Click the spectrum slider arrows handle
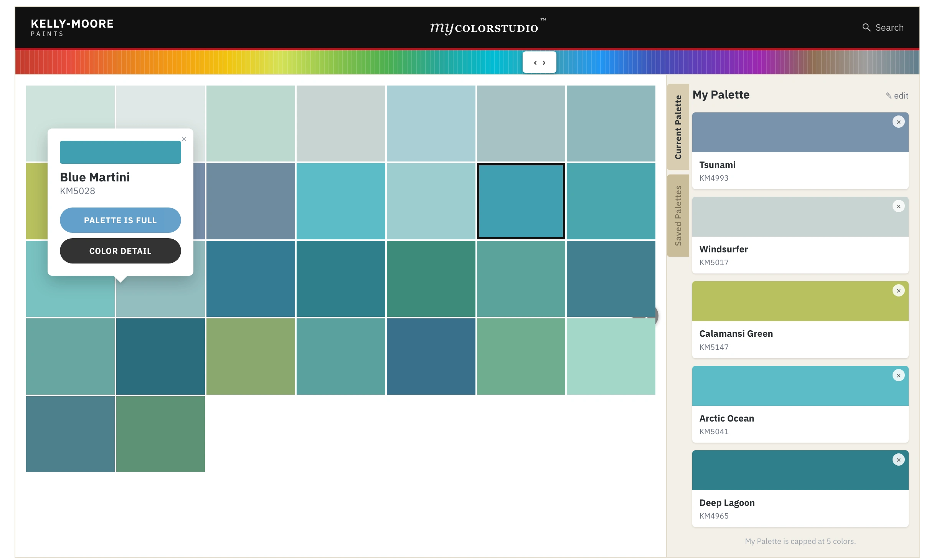The image size is (934, 560). click(x=539, y=62)
